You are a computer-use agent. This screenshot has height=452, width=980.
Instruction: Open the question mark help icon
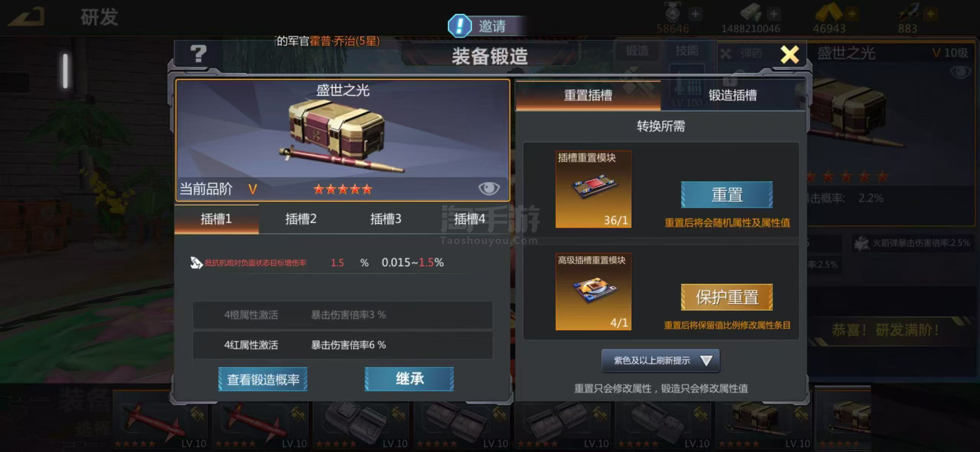[x=198, y=53]
